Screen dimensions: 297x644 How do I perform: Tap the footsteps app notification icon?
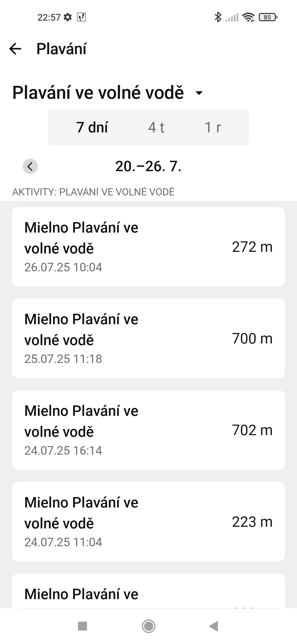click(x=81, y=17)
